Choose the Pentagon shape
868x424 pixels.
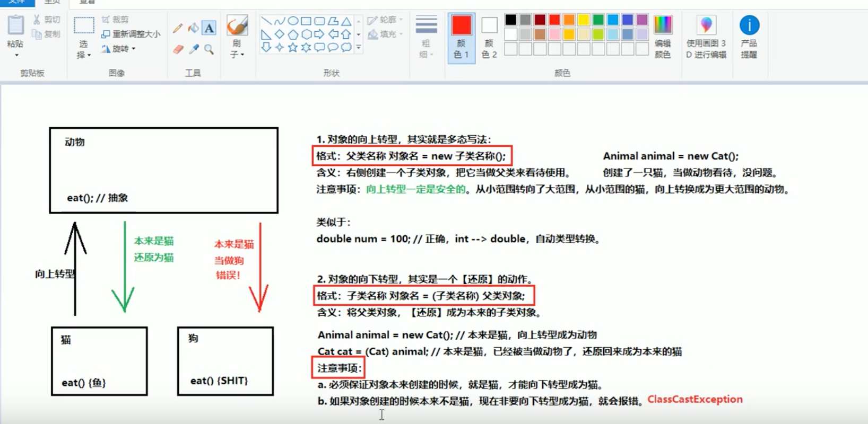[x=293, y=34]
